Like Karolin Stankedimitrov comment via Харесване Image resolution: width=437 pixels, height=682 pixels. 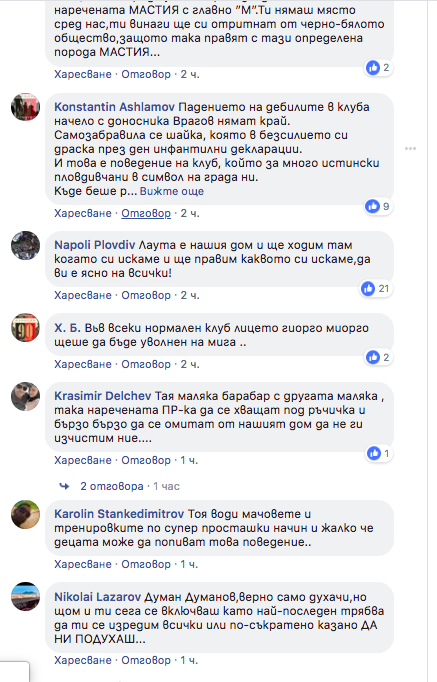pos(83,565)
